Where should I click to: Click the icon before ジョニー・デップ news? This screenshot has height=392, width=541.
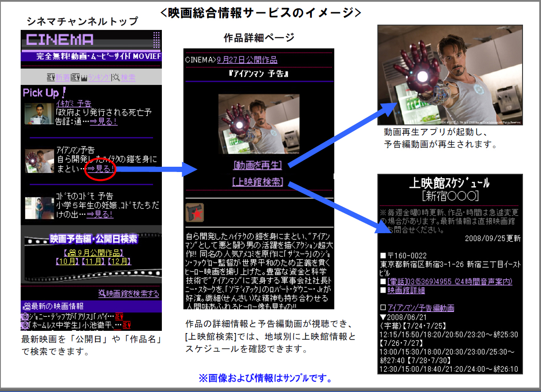pyautogui.click(x=25, y=317)
